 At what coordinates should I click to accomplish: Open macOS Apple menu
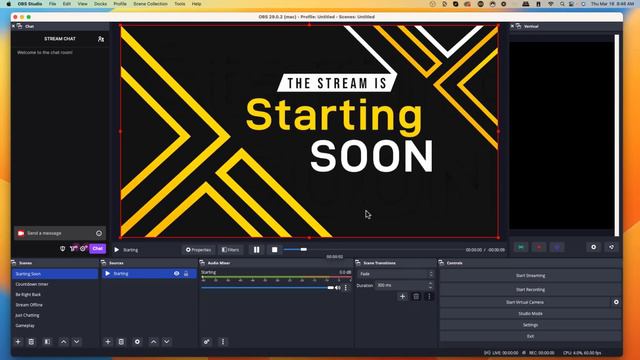[9, 4]
